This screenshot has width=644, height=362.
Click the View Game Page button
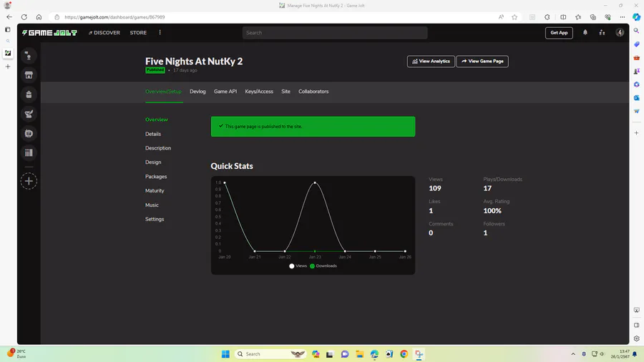tap(482, 61)
